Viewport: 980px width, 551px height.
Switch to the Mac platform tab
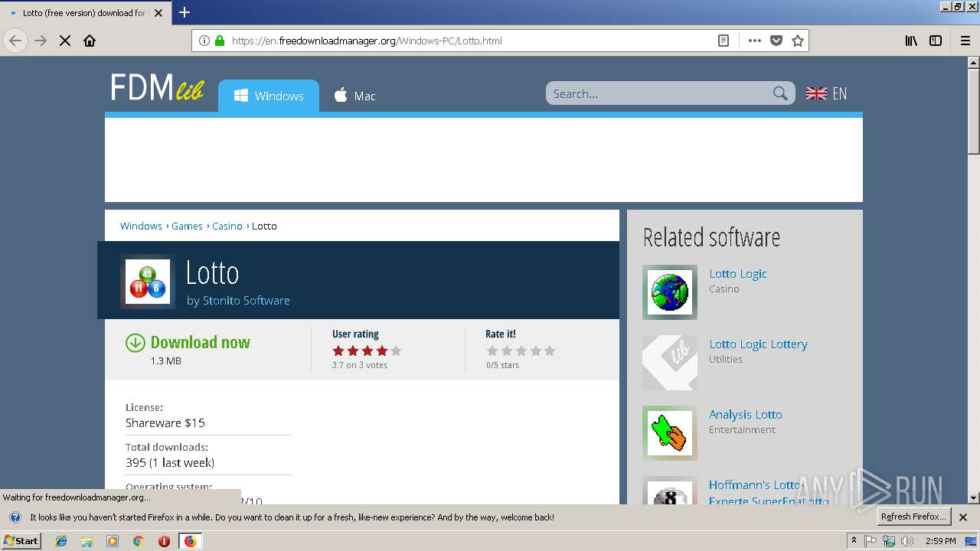click(x=354, y=96)
